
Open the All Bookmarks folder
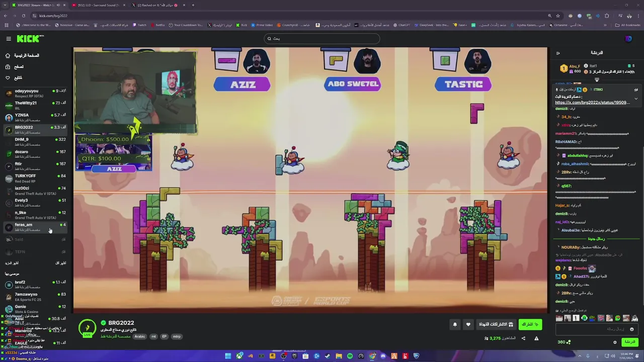627,25
